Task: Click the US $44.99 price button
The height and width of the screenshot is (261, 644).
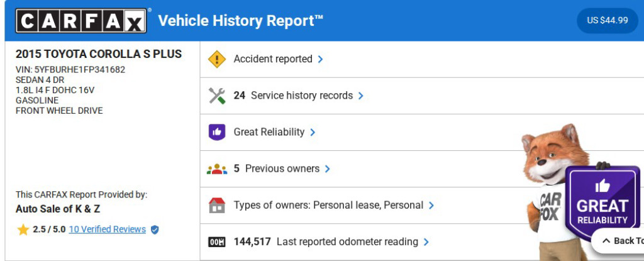Action: coord(607,20)
